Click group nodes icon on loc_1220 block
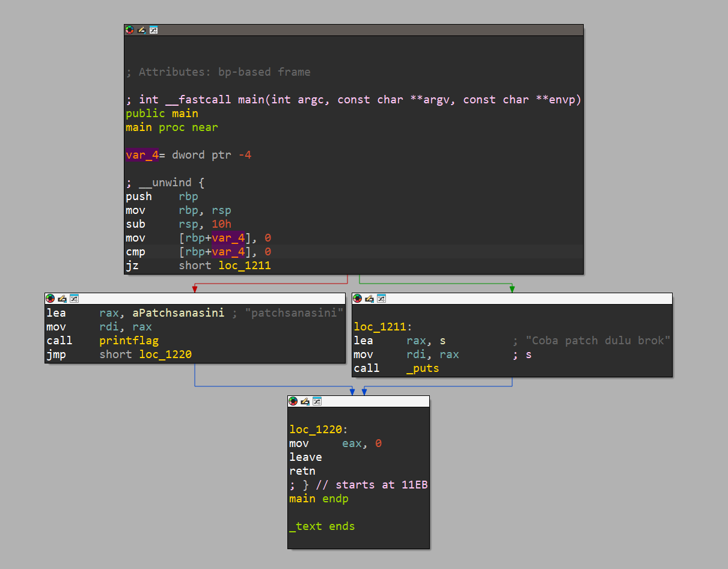Screen dimensions: 728x569 317,401
